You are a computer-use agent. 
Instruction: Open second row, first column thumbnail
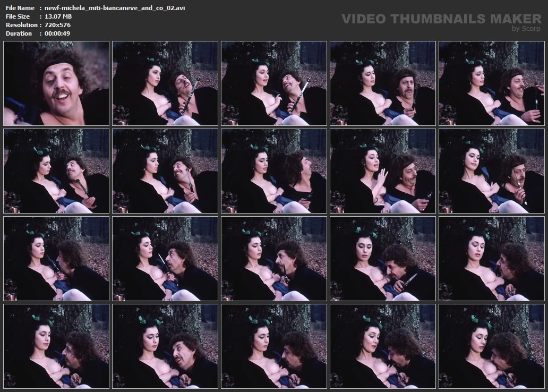pos(56,171)
